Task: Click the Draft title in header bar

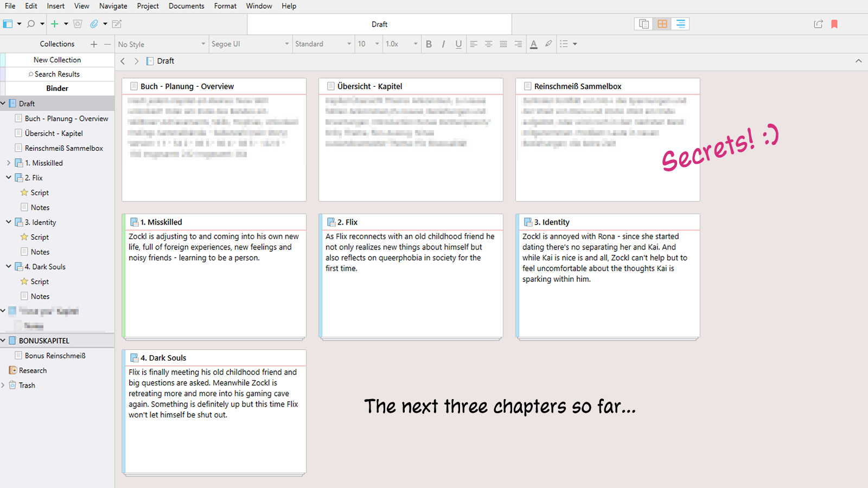Action: (379, 24)
